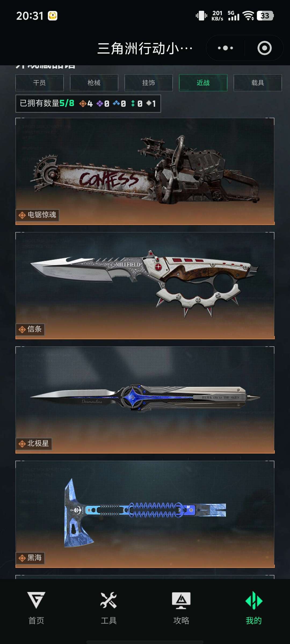This screenshot has width=290, height=644.
Task: Open the 北极星 blue dagger image
Action: pos(145,400)
